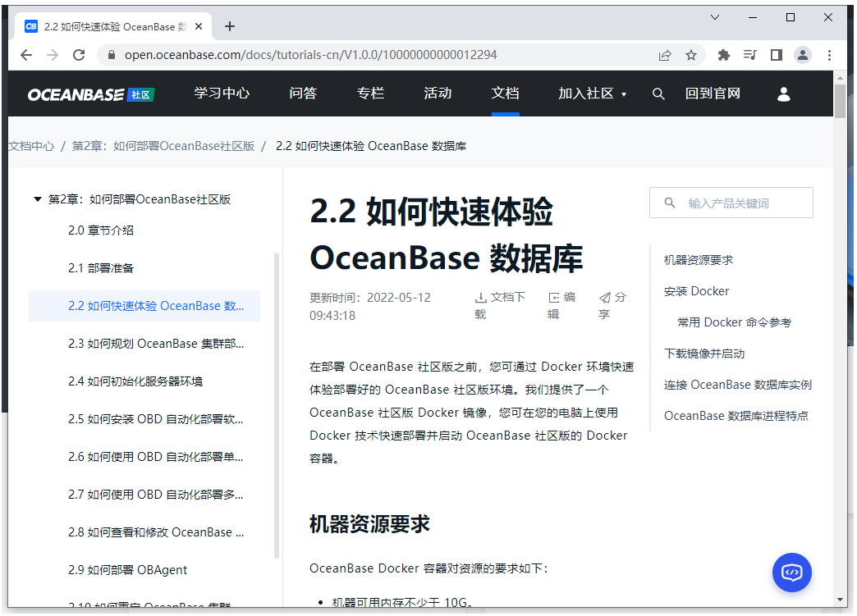857x616 pixels.
Task: Open the 活动 nav item
Action: click(438, 94)
